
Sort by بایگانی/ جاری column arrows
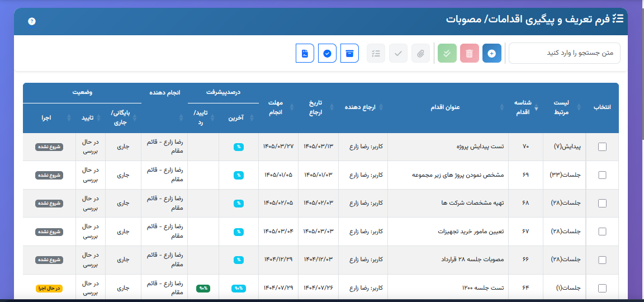click(x=134, y=118)
